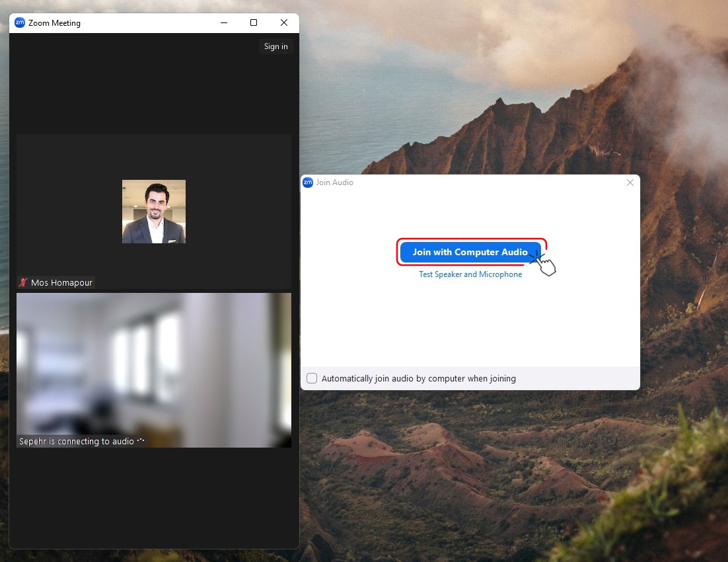
Task: Click Join with Computer Audio button
Action: (470, 252)
